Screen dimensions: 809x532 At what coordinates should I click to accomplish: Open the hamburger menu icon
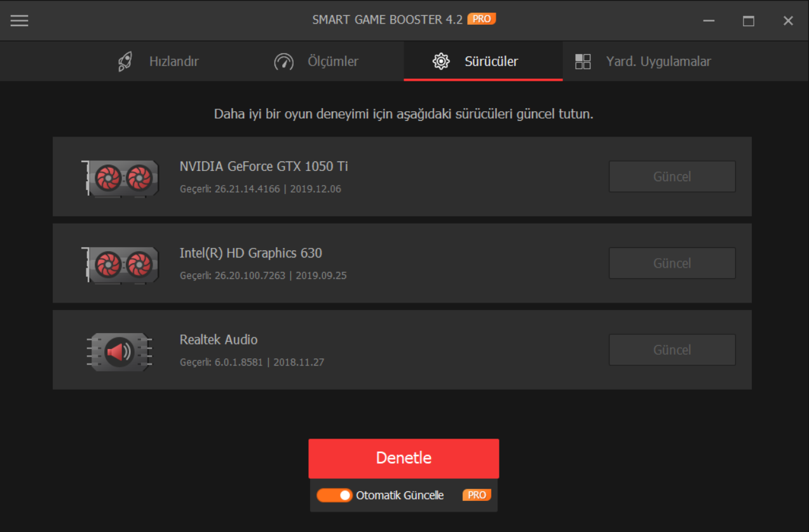(x=20, y=20)
